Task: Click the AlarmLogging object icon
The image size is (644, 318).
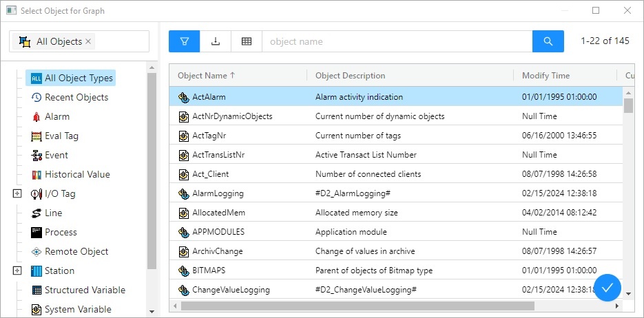Action: pos(184,193)
